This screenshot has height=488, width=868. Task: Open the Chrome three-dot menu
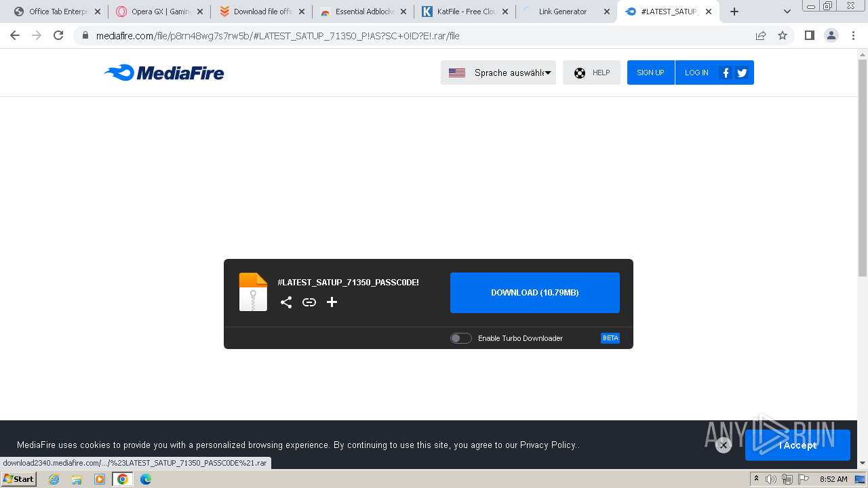click(x=853, y=35)
